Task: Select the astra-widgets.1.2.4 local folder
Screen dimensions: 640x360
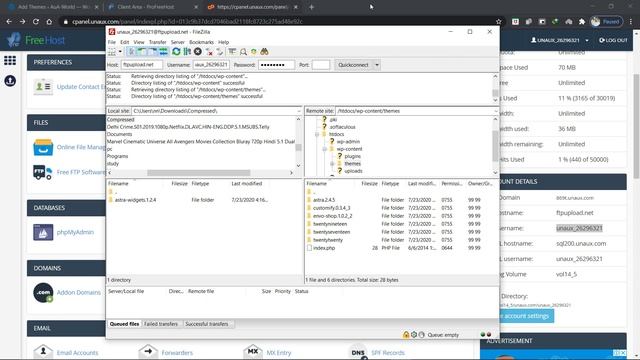Action: pos(135,200)
